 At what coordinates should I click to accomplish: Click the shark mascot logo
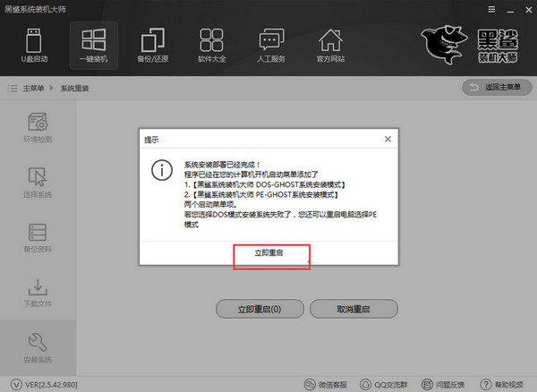pos(443,45)
